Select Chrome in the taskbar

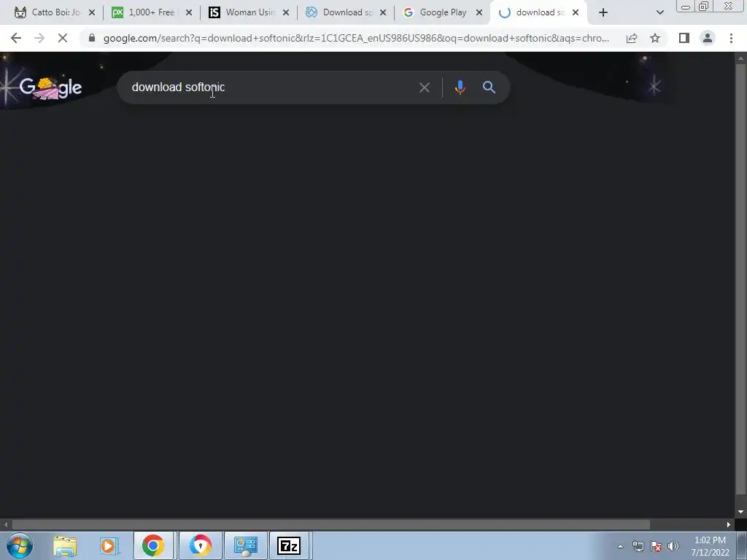click(x=153, y=545)
